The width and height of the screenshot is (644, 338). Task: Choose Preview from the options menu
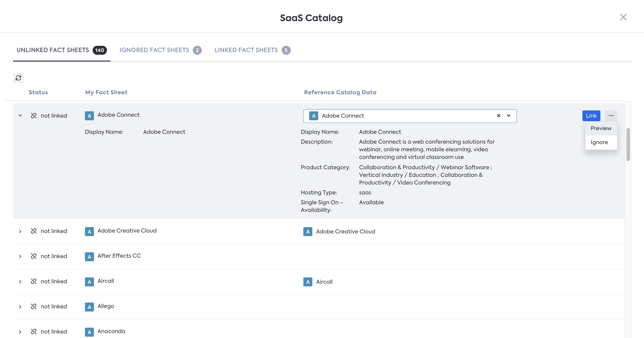[x=601, y=128]
